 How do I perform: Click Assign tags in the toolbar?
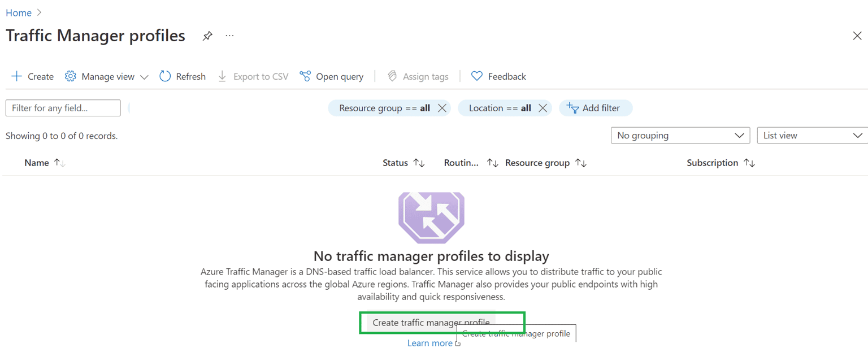pyautogui.click(x=418, y=76)
